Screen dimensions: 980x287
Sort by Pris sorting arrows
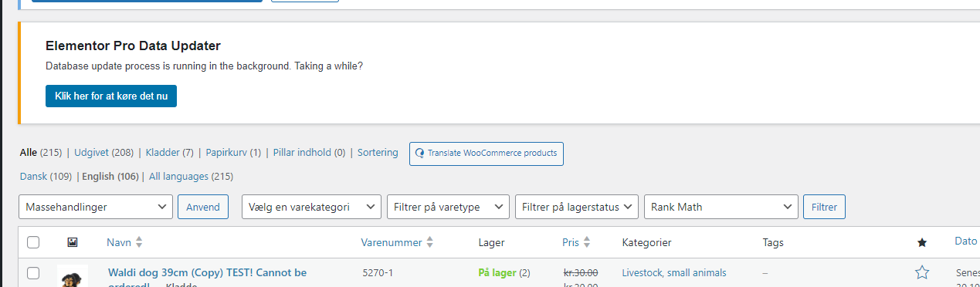point(587,242)
